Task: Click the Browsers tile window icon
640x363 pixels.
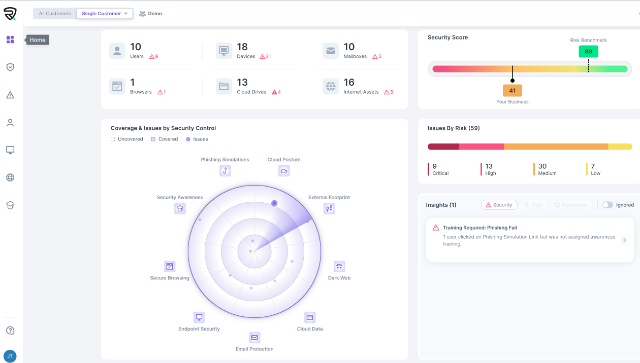Action: coord(117,87)
